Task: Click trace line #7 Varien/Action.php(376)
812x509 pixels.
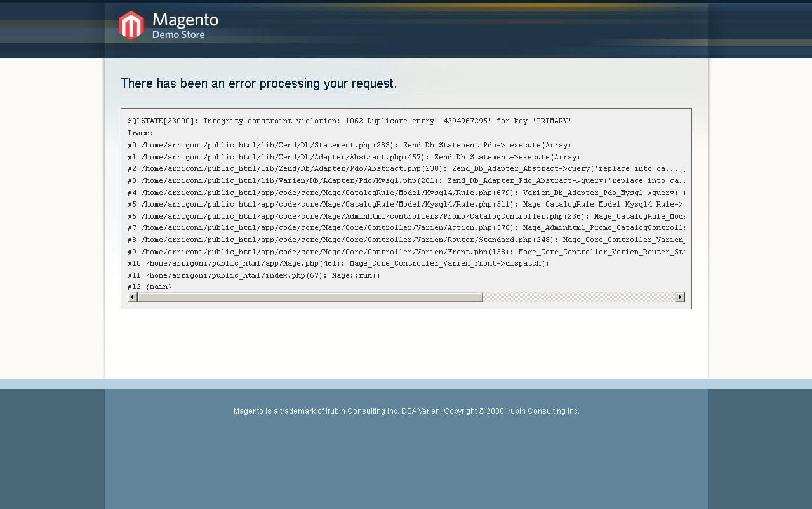Action: coord(406,227)
